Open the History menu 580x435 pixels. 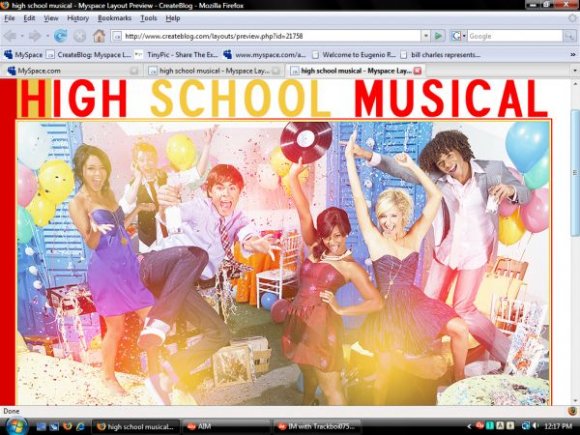(78, 18)
